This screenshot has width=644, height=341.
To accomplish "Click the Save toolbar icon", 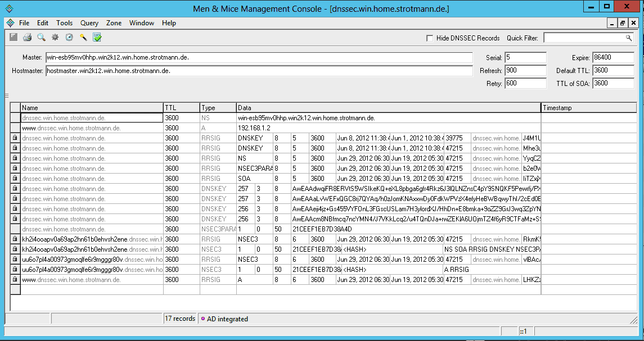I will (13, 37).
